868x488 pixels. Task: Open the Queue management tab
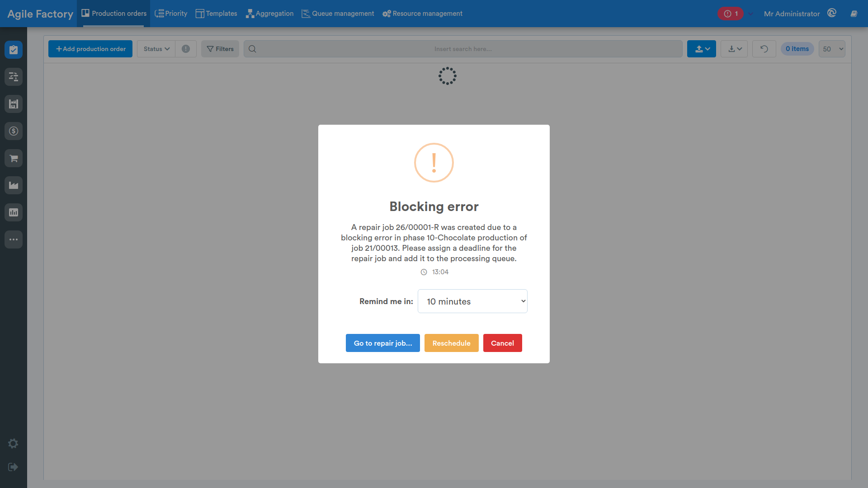pos(338,14)
